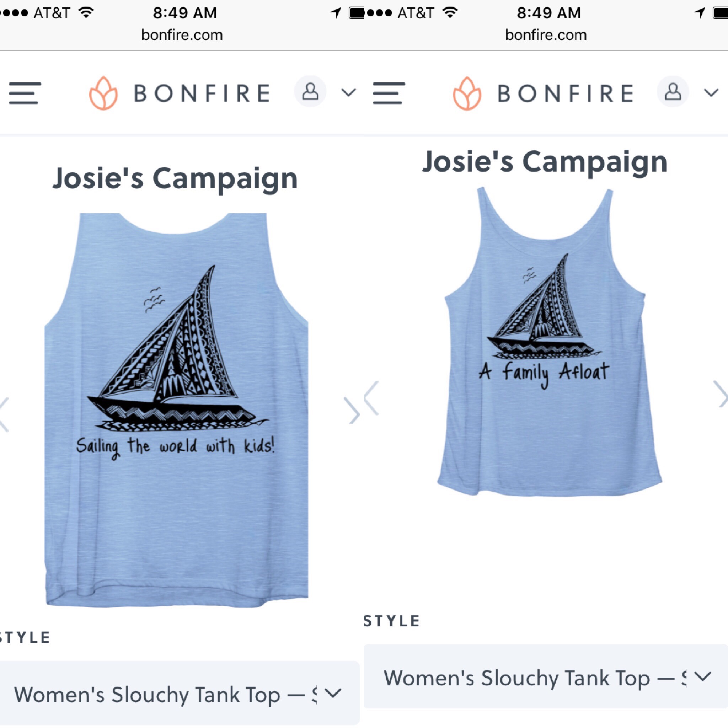The height and width of the screenshot is (728, 728).
Task: Click the BONFIRE wordmark on the right page
Action: [565, 93]
